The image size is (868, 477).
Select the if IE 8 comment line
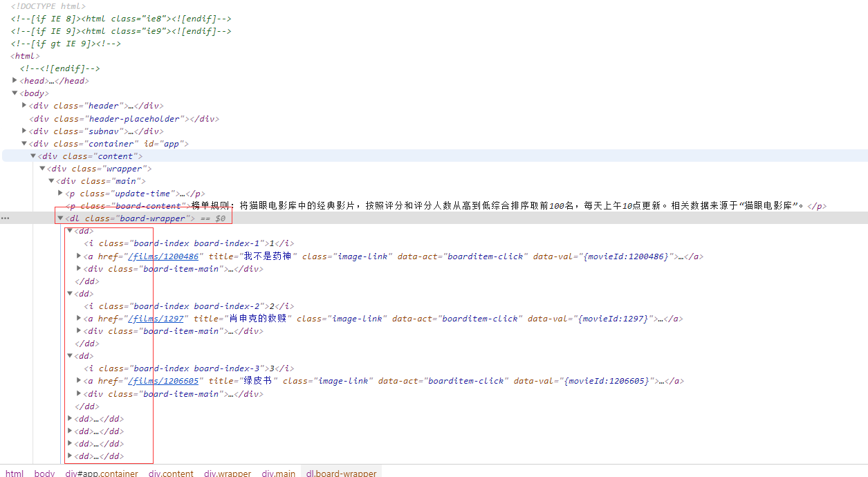coord(121,19)
